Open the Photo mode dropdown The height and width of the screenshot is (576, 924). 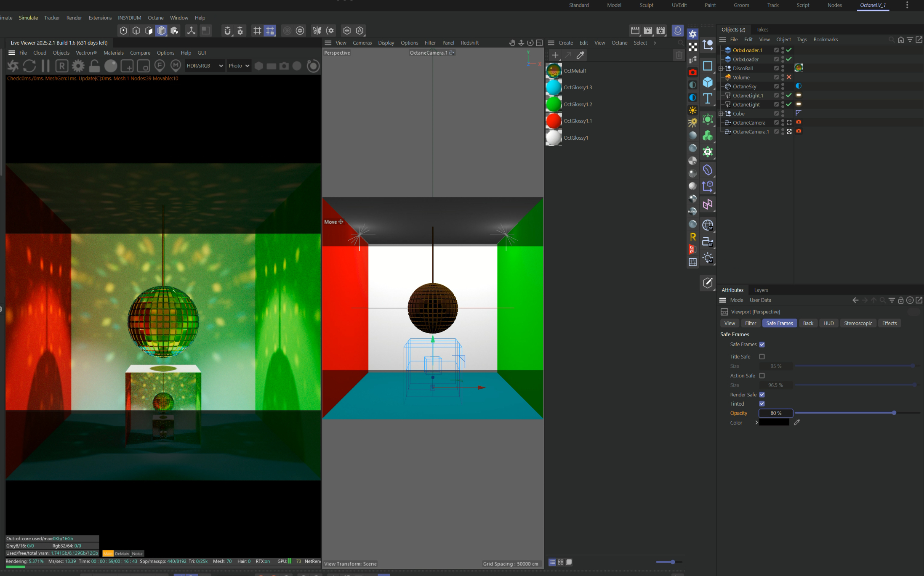click(239, 66)
